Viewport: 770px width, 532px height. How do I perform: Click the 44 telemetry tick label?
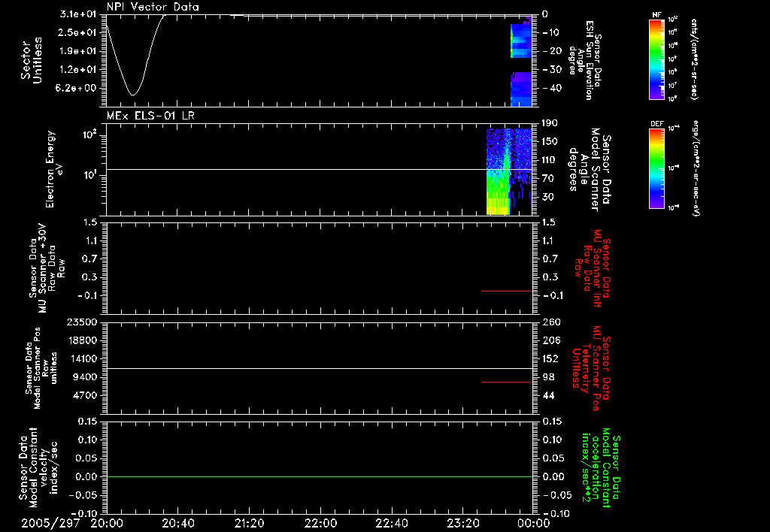548,396
